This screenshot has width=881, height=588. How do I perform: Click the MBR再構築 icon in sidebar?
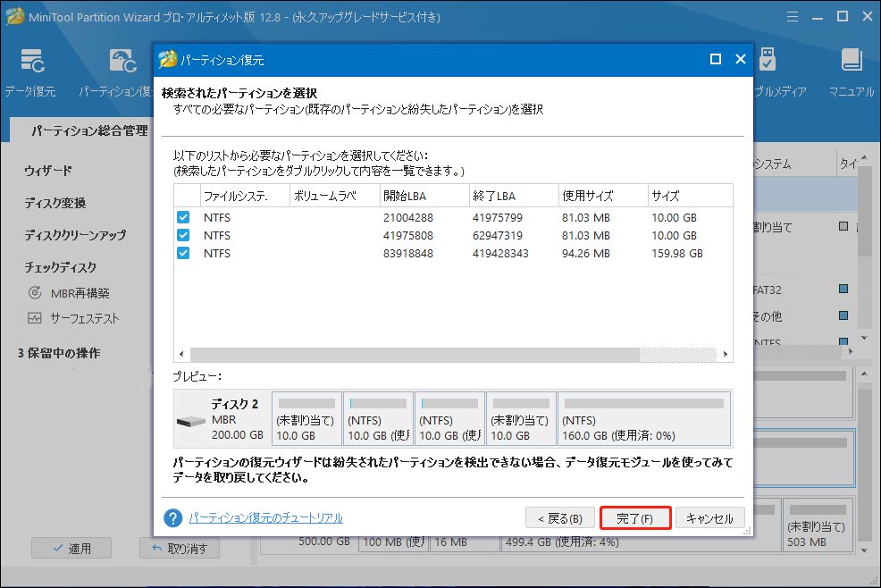pos(35,293)
